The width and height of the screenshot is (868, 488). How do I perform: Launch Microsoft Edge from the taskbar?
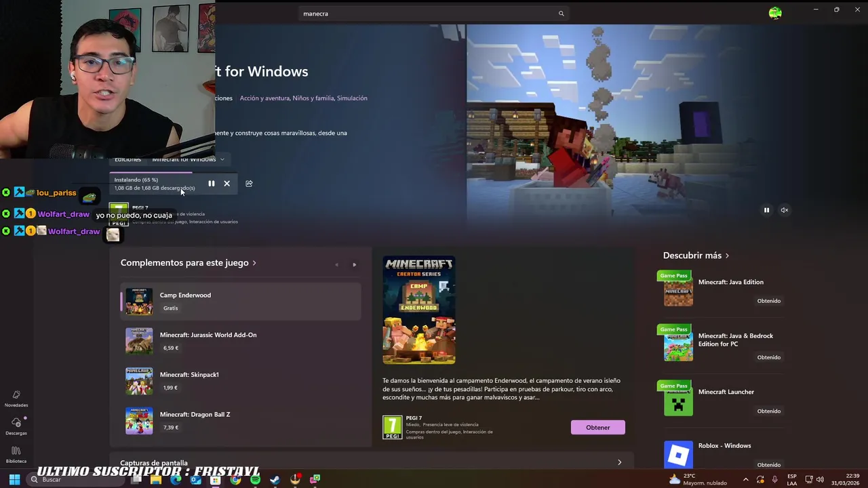(x=176, y=480)
